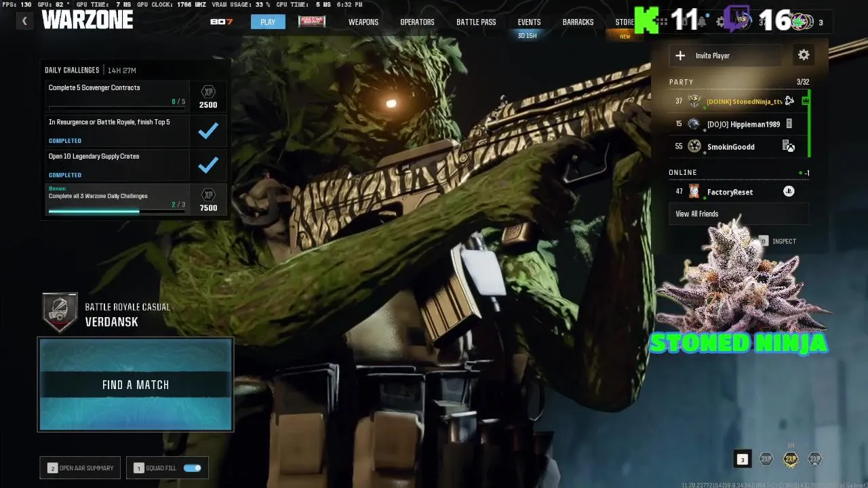Screen dimensions: 868x488
Task: Open AAR Summary
Action: point(81,468)
